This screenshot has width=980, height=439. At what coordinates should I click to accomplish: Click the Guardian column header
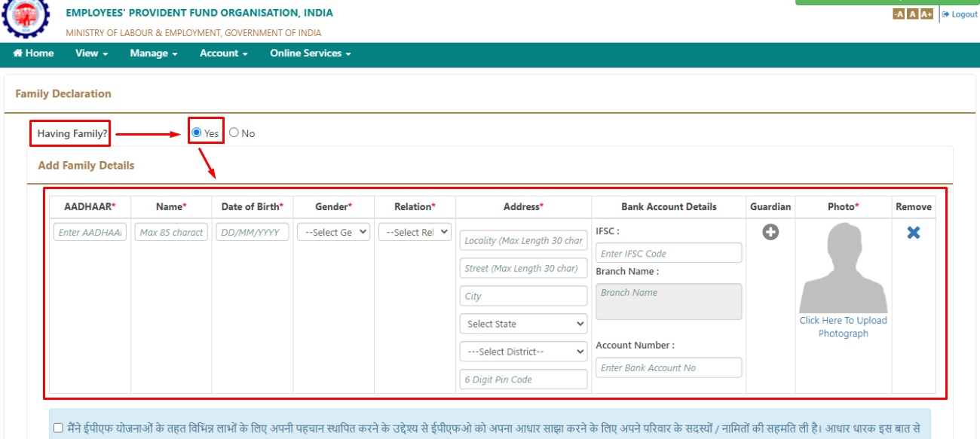click(770, 206)
